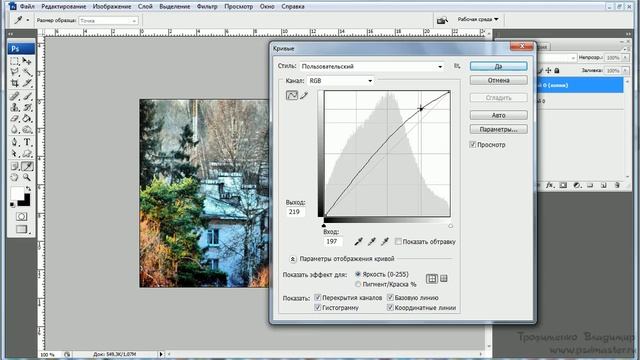Select the Magic Wand tool
This screenshot has height=360, width=640.
pyautogui.click(x=27, y=72)
